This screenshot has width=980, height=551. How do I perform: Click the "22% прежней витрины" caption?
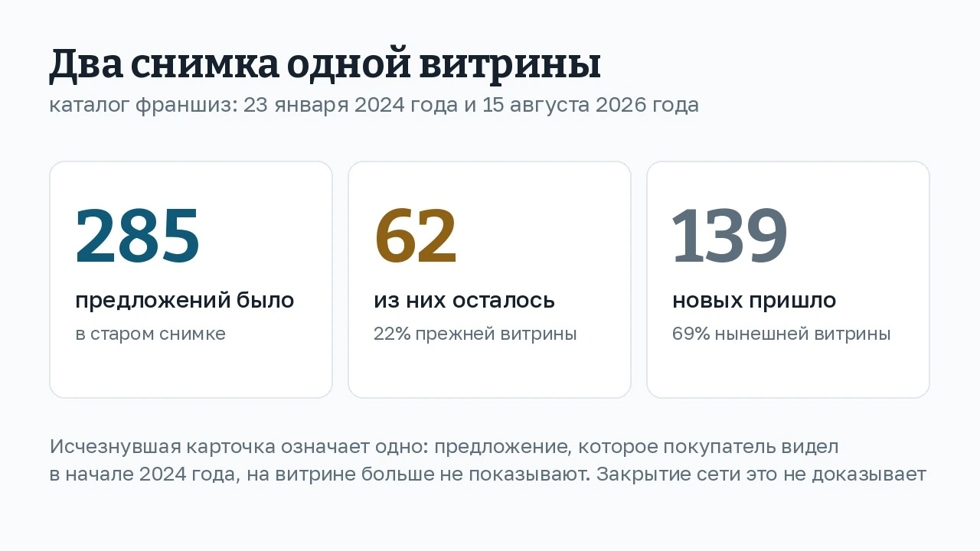[475, 334]
